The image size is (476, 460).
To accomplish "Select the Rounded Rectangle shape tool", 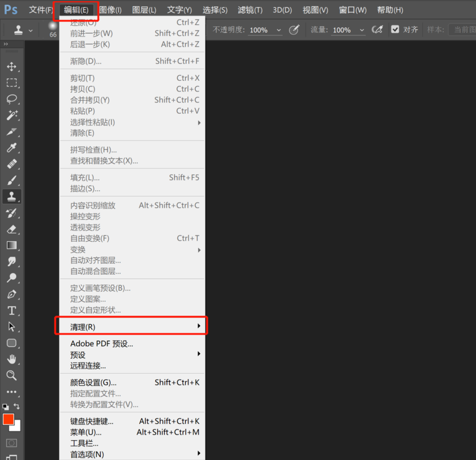I will click(12, 343).
